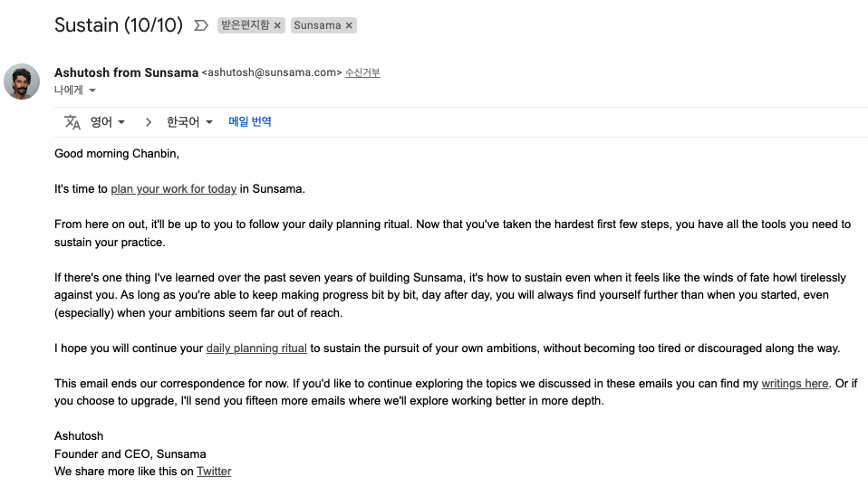868x487 pixels.
Task: Click the arrow between 영어 and 한국어
Action: [x=148, y=122]
